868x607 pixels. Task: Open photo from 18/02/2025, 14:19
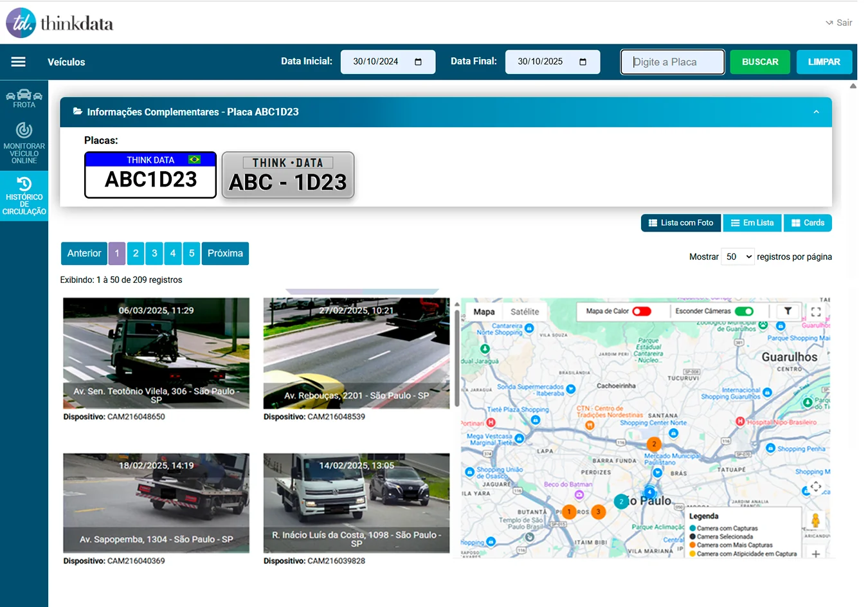(156, 503)
